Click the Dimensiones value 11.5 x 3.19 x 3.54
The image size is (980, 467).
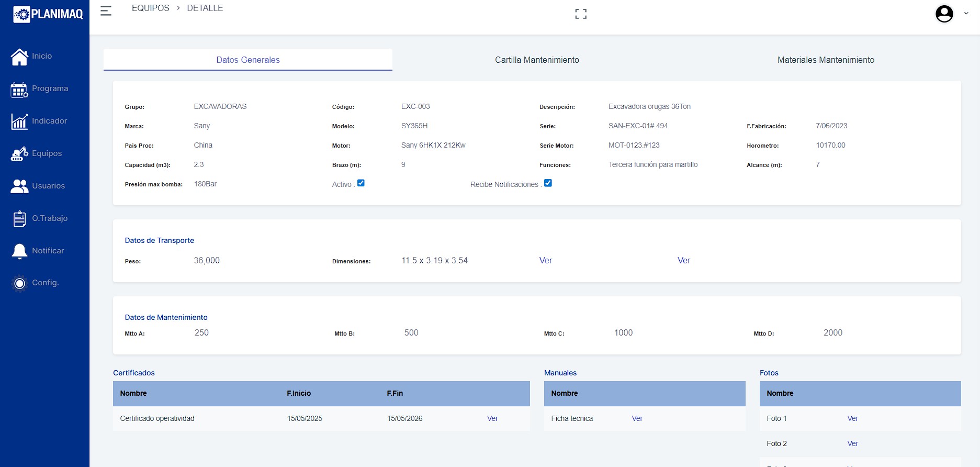pos(434,261)
